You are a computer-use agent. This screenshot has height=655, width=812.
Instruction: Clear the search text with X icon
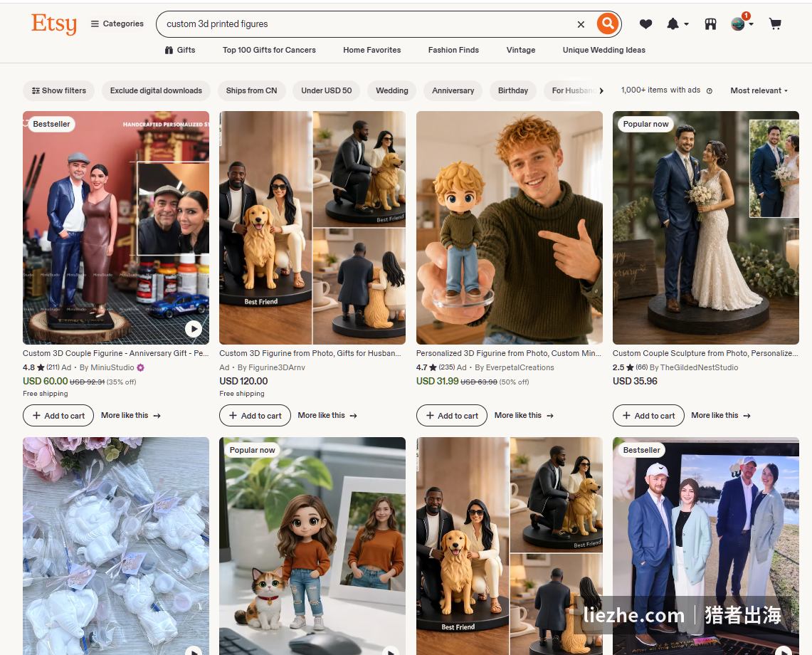(x=581, y=23)
